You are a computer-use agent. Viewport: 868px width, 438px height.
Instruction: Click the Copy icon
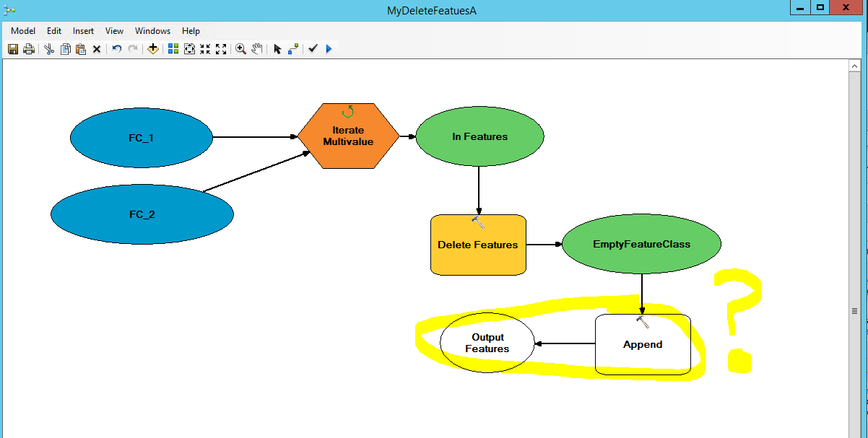tap(65, 49)
